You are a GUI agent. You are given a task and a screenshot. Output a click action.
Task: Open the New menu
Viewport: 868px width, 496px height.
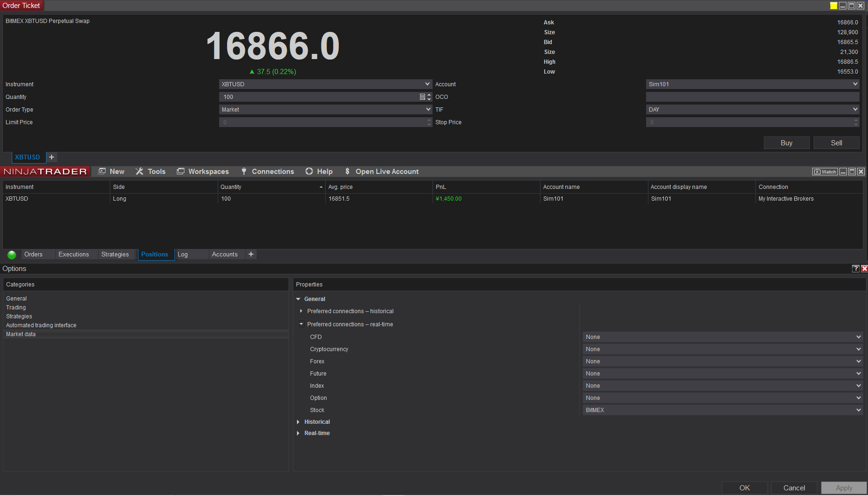111,172
